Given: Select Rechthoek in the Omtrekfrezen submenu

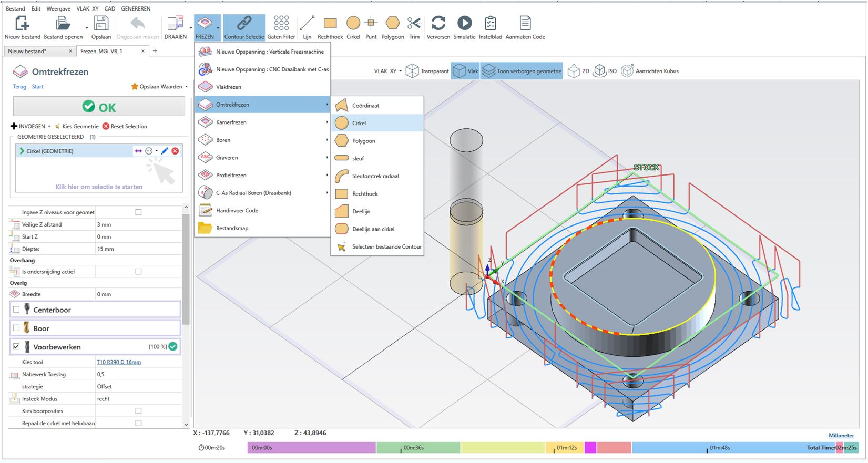Looking at the screenshot, I should [x=365, y=194].
